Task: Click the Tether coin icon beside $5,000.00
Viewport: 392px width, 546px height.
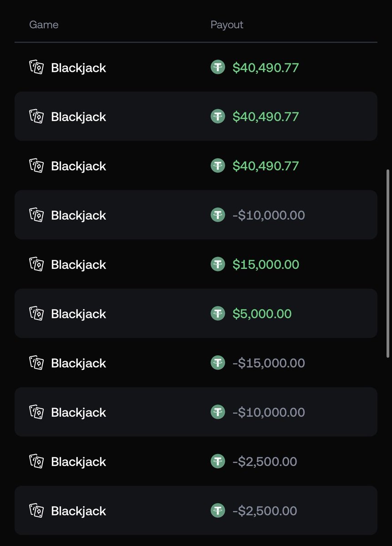Action: (218, 313)
